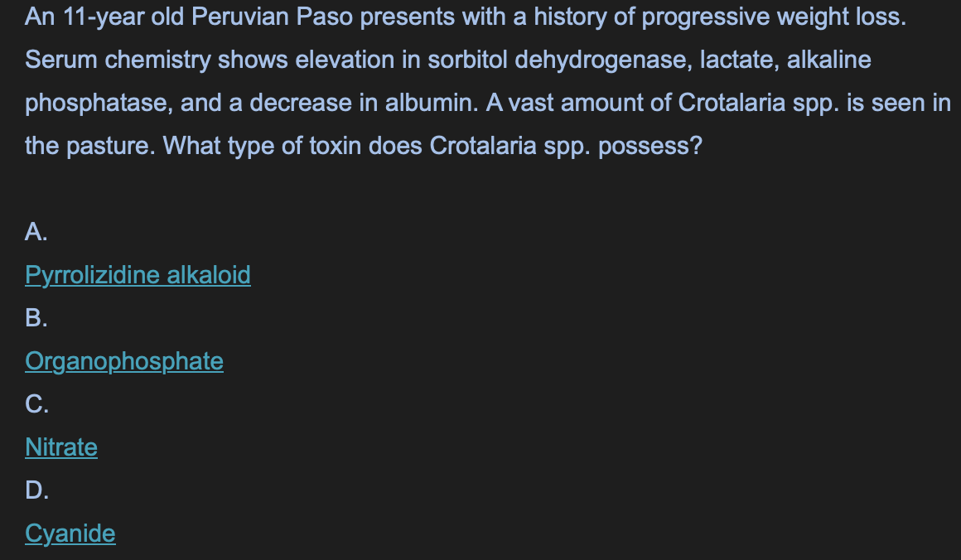This screenshot has height=560, width=961.
Task: Pick the Nitrate answer link
Action: [x=61, y=447]
